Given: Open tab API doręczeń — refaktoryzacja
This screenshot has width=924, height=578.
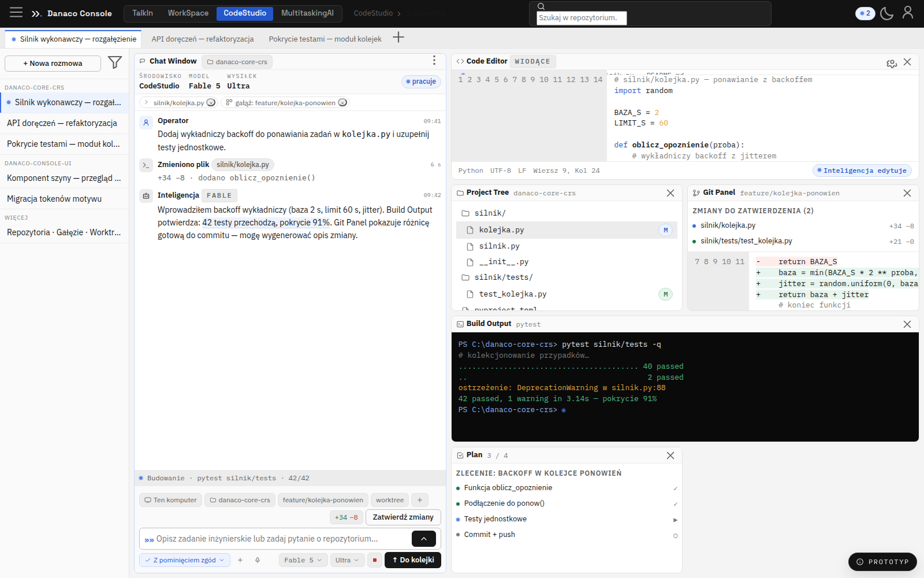Looking at the screenshot, I should (203, 39).
